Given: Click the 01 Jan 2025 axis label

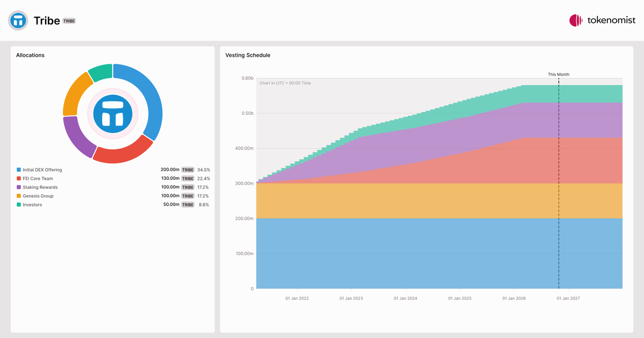Looking at the screenshot, I should point(459,298).
